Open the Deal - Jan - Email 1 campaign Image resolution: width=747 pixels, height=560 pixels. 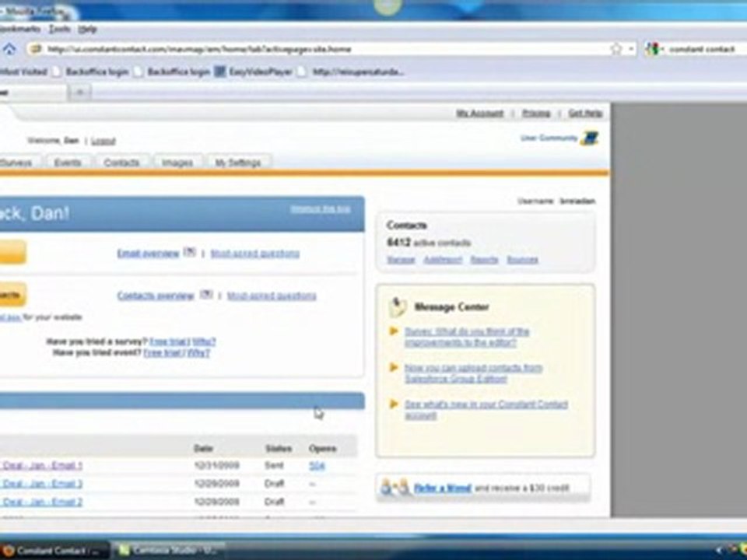(42, 465)
